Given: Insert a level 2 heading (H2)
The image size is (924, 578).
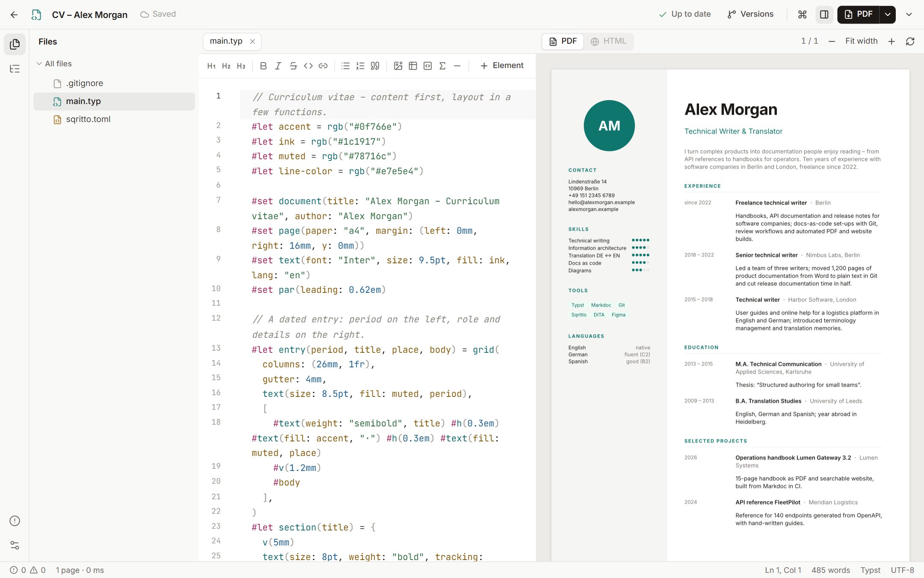Looking at the screenshot, I should 226,66.
